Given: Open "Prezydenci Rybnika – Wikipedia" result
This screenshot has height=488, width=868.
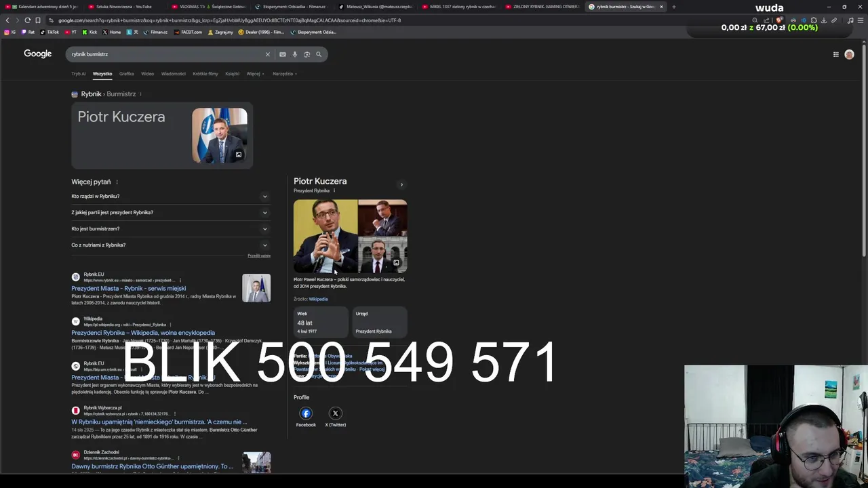Looking at the screenshot, I should coord(143,333).
